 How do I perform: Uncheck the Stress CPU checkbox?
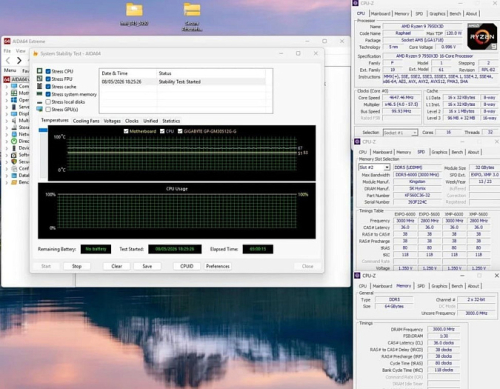[48, 71]
